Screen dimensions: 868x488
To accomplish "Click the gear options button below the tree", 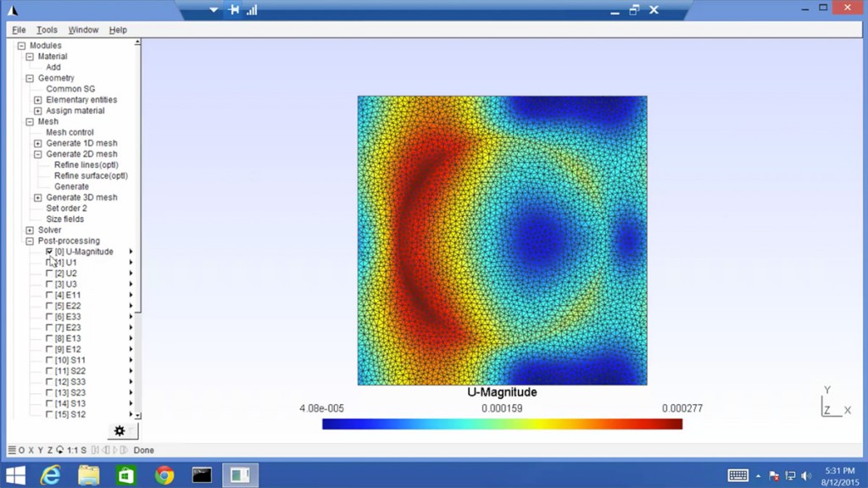I will pos(120,431).
